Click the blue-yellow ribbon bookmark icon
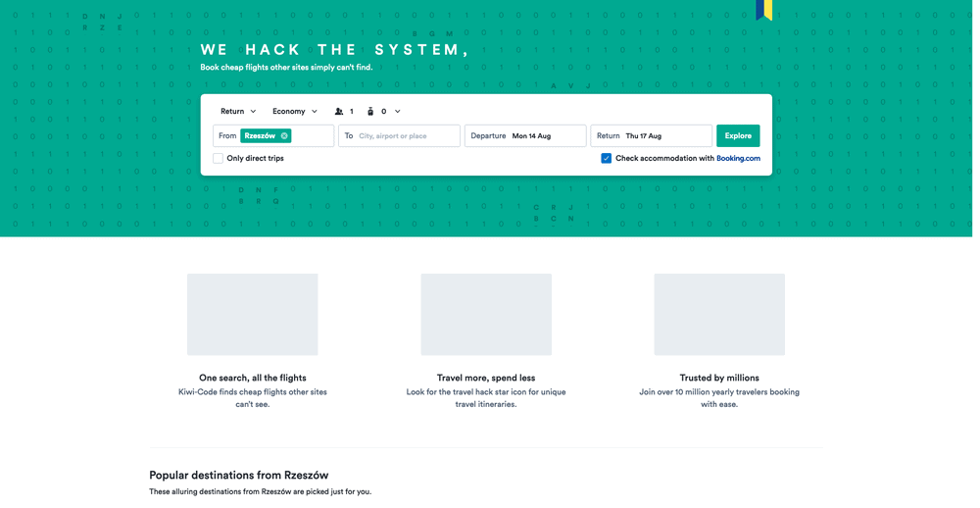 pyautogui.click(x=763, y=10)
